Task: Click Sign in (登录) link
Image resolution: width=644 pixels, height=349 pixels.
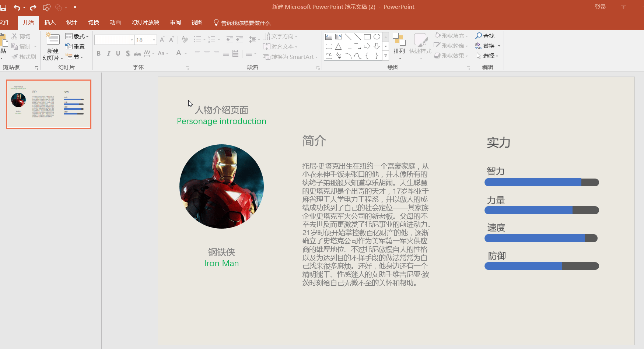Action: coord(601,7)
